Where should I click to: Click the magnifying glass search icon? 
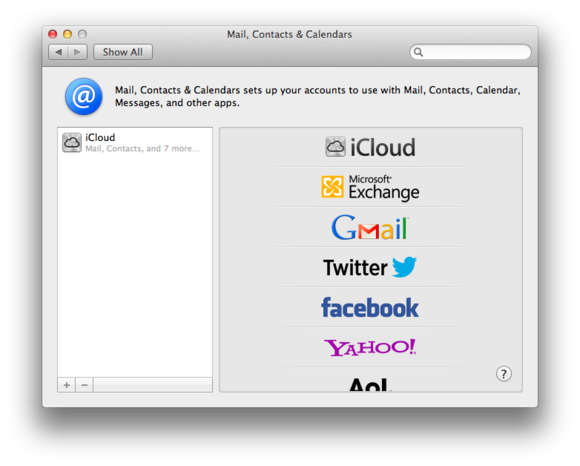point(418,52)
